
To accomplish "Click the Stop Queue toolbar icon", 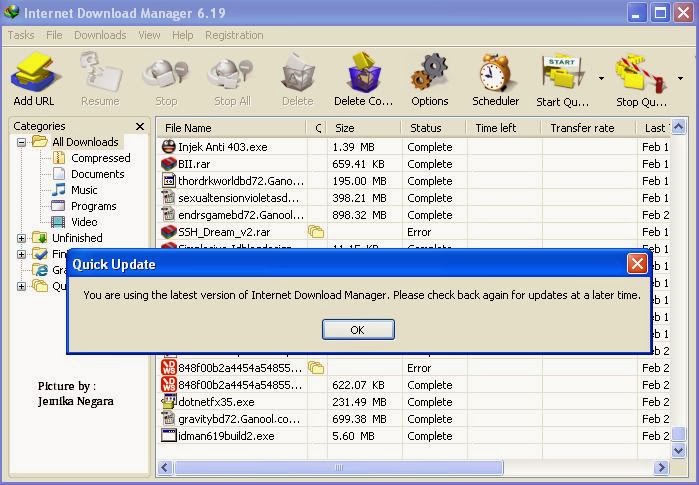I will click(x=640, y=72).
